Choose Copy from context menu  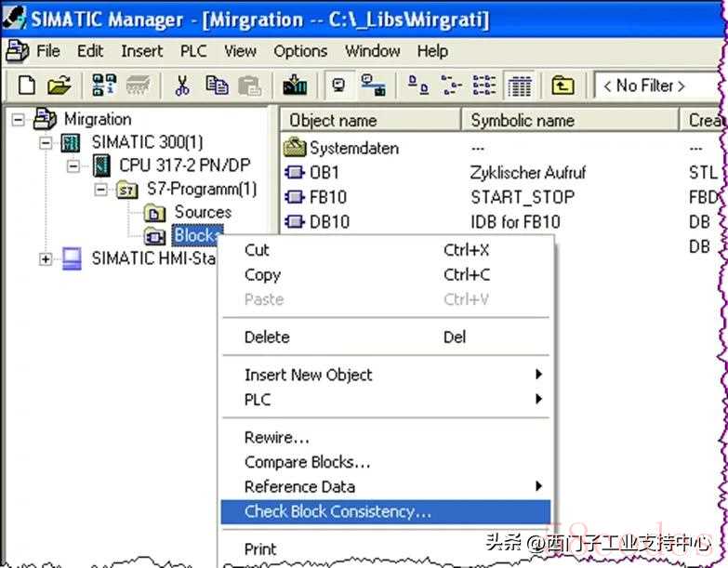pyautogui.click(x=386, y=275)
